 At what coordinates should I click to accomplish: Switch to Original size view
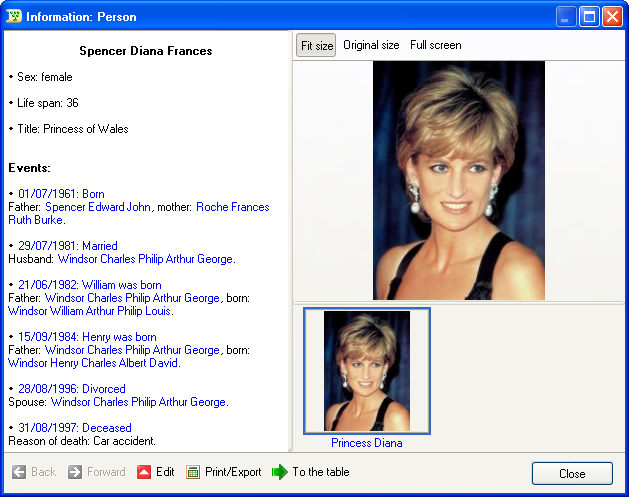coord(371,45)
